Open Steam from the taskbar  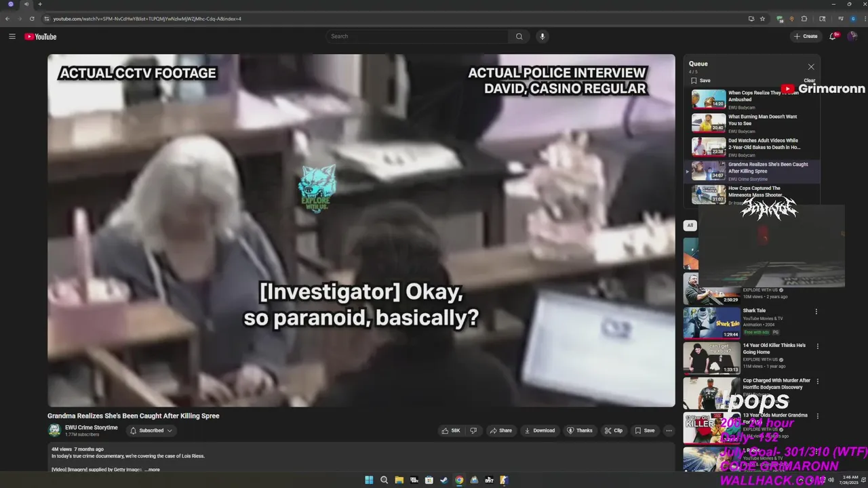pyautogui.click(x=444, y=480)
